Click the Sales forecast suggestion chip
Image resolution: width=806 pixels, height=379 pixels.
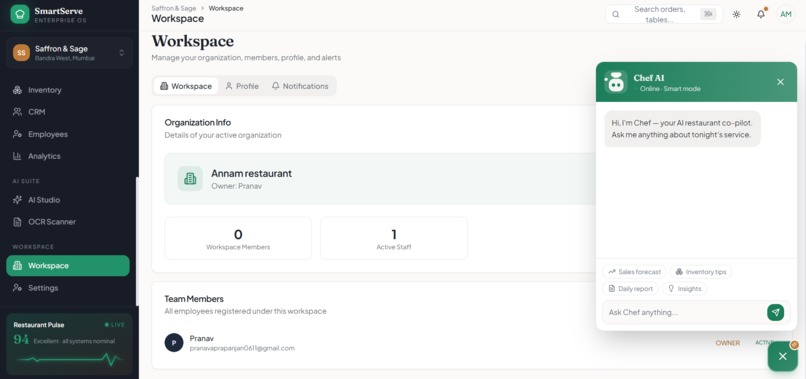pos(634,272)
